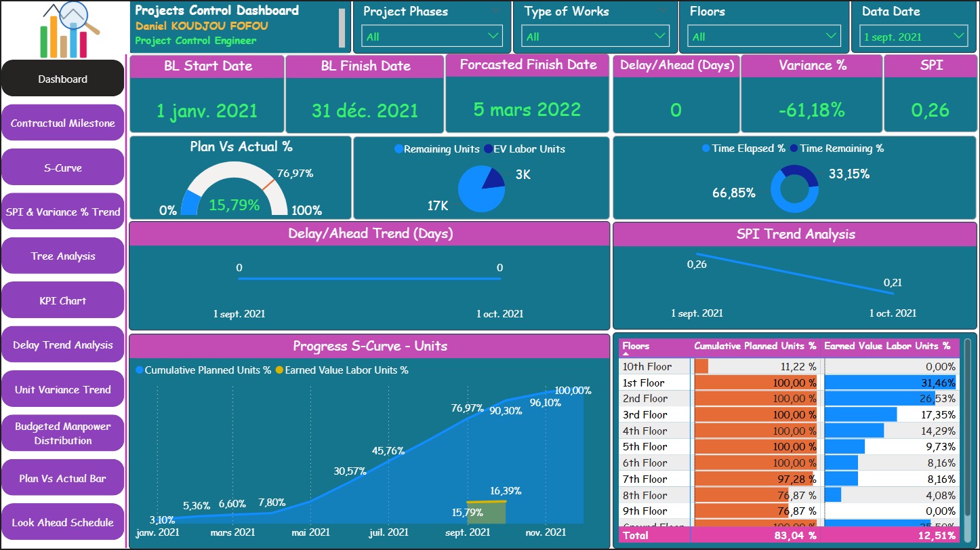
Task: Select the 9th Floor row
Action: pos(790,511)
